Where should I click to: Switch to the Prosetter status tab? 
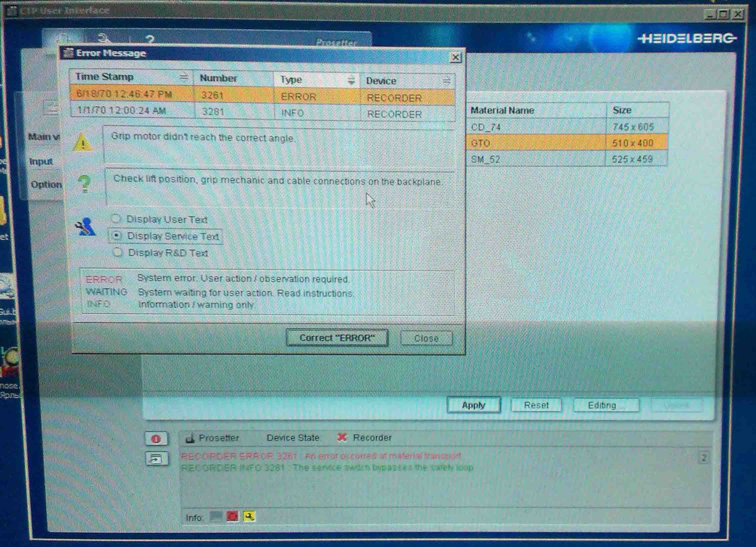click(219, 438)
